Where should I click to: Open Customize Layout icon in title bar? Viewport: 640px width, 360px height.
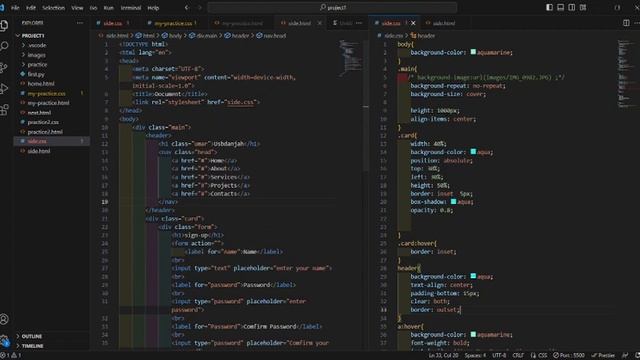point(583,7)
